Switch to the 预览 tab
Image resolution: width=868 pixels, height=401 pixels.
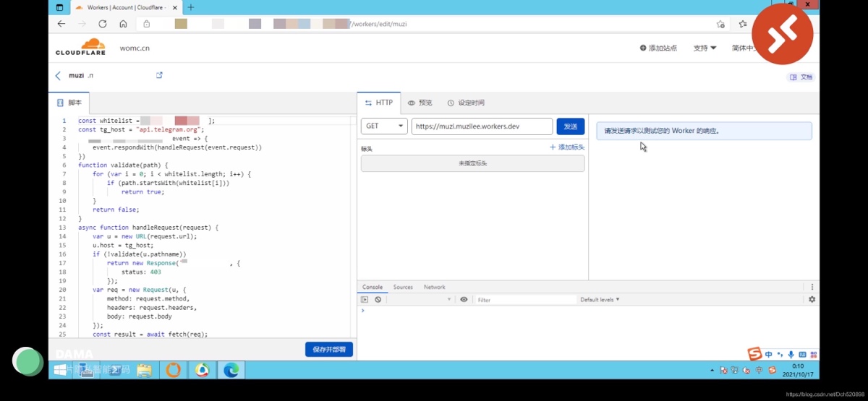420,103
